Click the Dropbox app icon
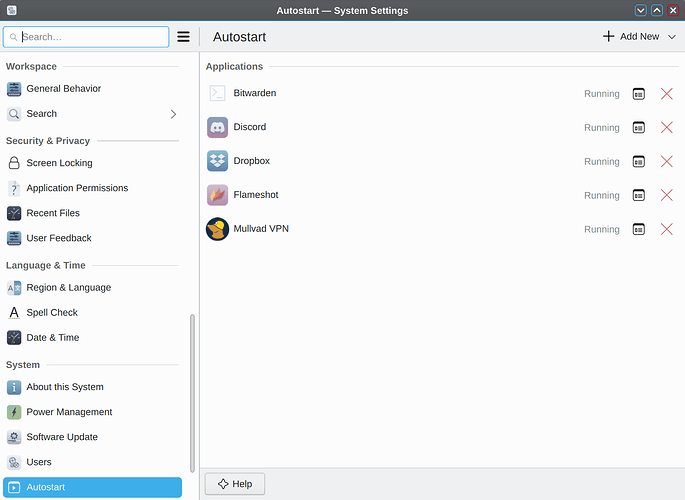Viewport: 685px width, 500px height. 217,161
